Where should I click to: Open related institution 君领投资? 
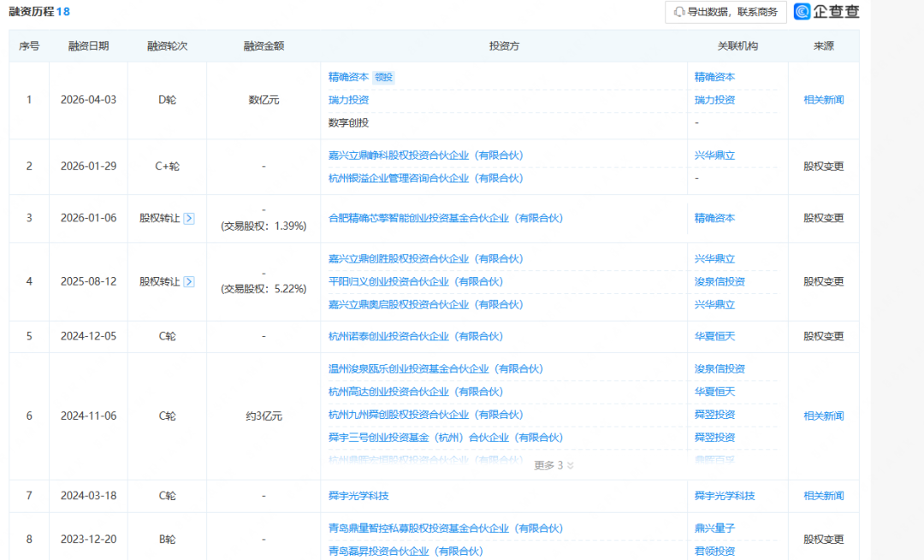(714, 551)
